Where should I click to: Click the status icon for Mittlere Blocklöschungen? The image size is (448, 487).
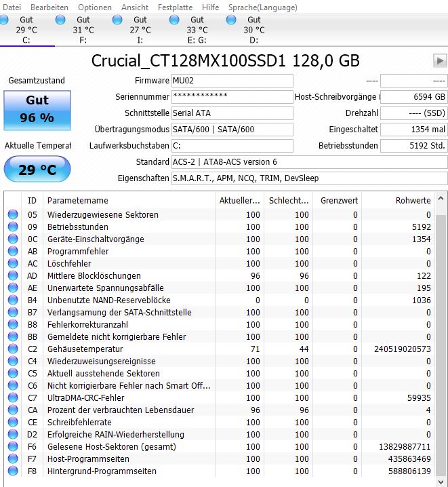point(13,276)
